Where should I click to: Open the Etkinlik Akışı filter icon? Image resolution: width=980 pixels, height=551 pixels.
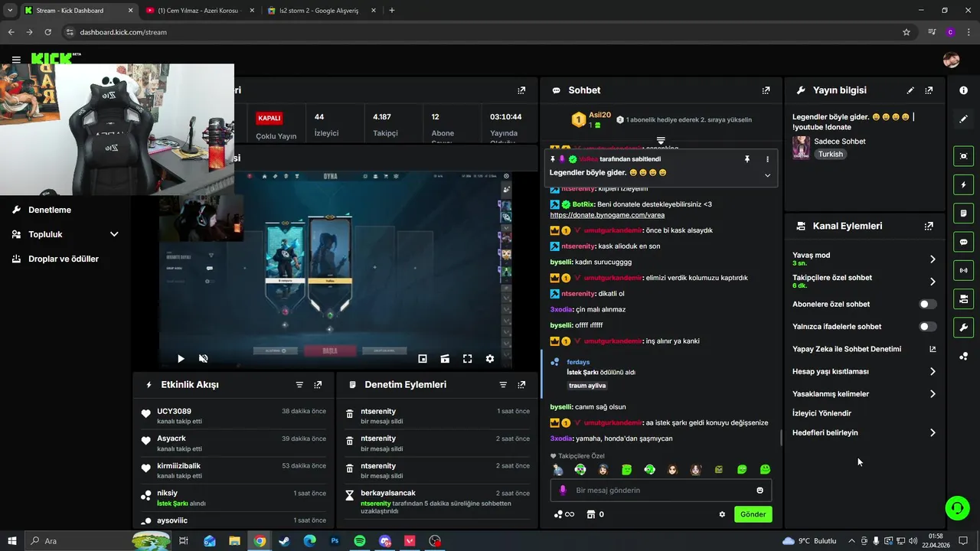[x=299, y=385]
